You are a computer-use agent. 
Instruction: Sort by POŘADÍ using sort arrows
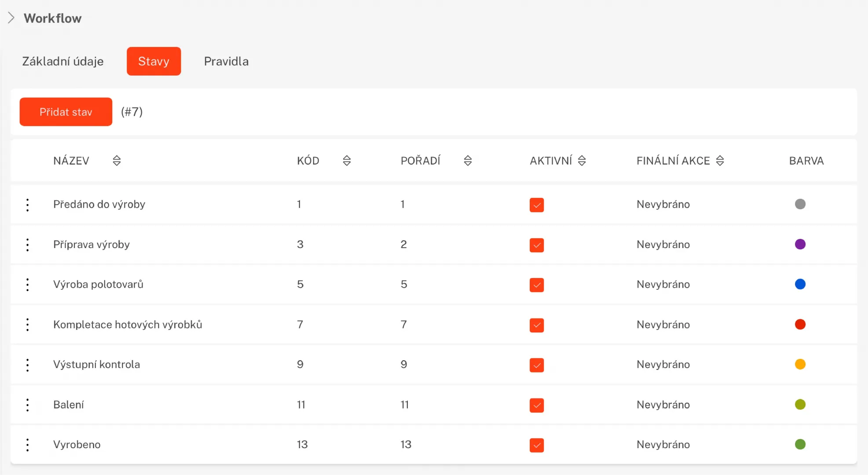(x=468, y=161)
